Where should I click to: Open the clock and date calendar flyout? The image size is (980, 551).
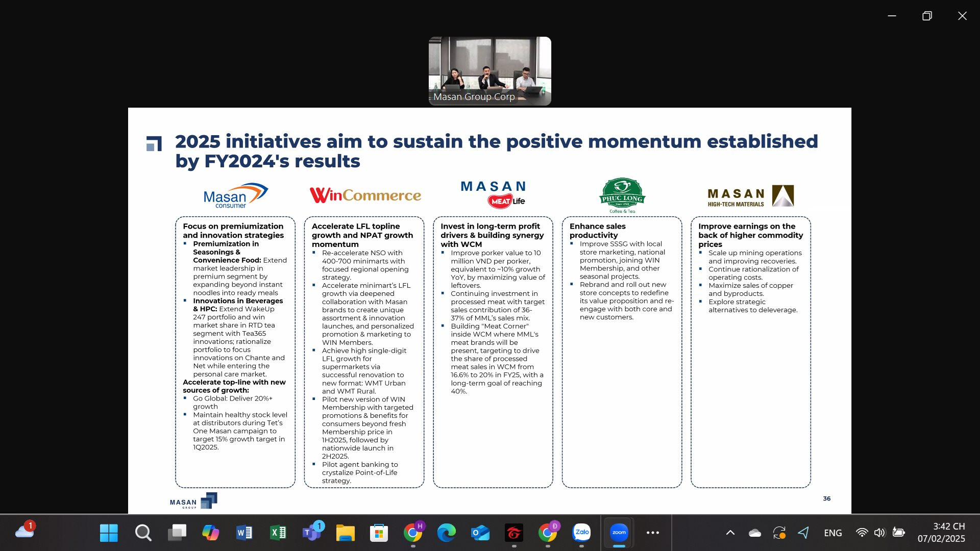[941, 533]
